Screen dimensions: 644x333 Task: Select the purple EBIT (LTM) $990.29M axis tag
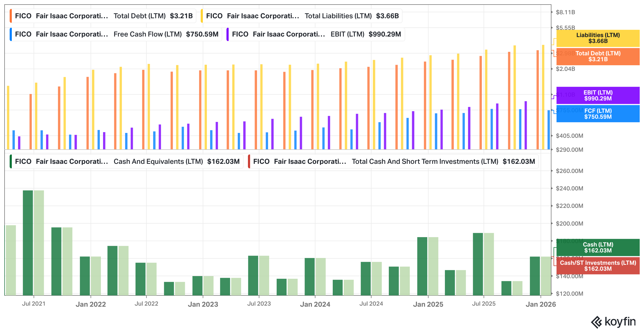point(598,95)
